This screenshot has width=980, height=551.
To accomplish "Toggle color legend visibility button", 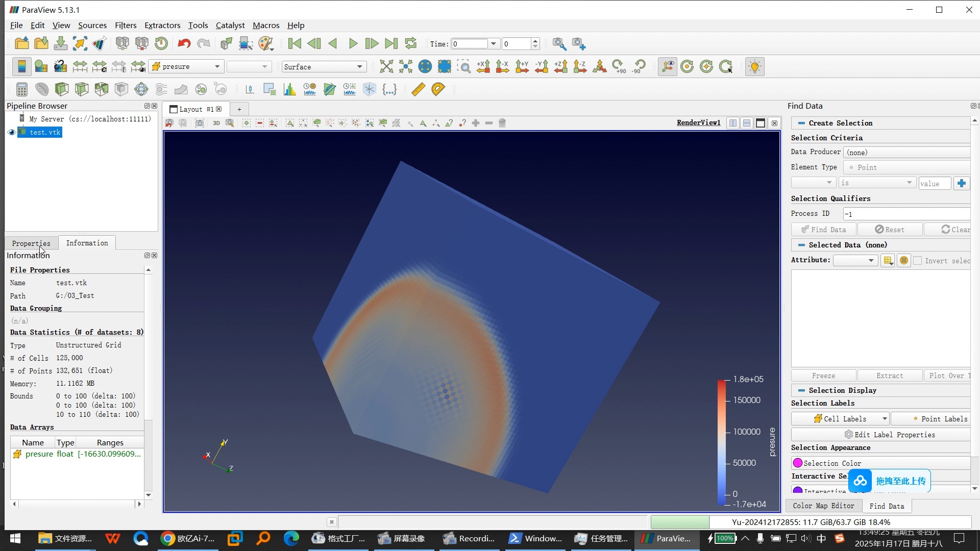I will point(22,66).
